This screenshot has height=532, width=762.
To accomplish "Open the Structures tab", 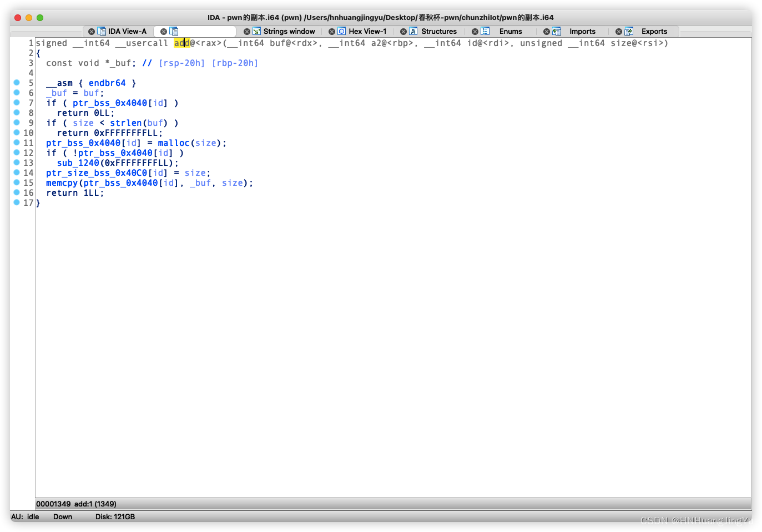I will point(439,32).
